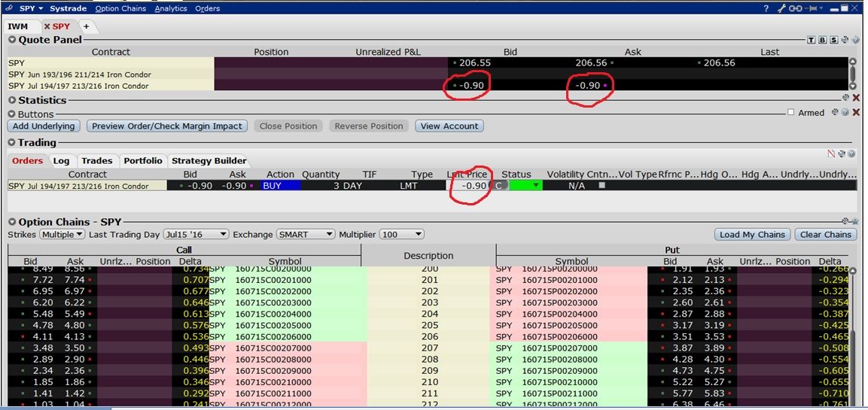The height and width of the screenshot is (410, 868).
Task: Open the Strikes Multiple dropdown
Action: pos(62,235)
